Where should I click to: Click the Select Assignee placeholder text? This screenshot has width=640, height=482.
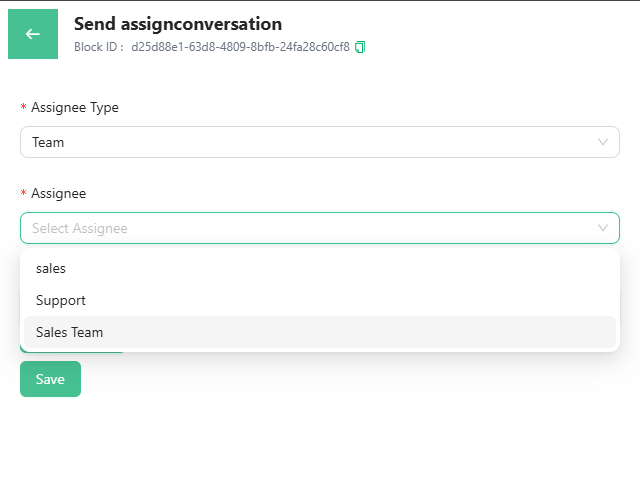(80, 228)
